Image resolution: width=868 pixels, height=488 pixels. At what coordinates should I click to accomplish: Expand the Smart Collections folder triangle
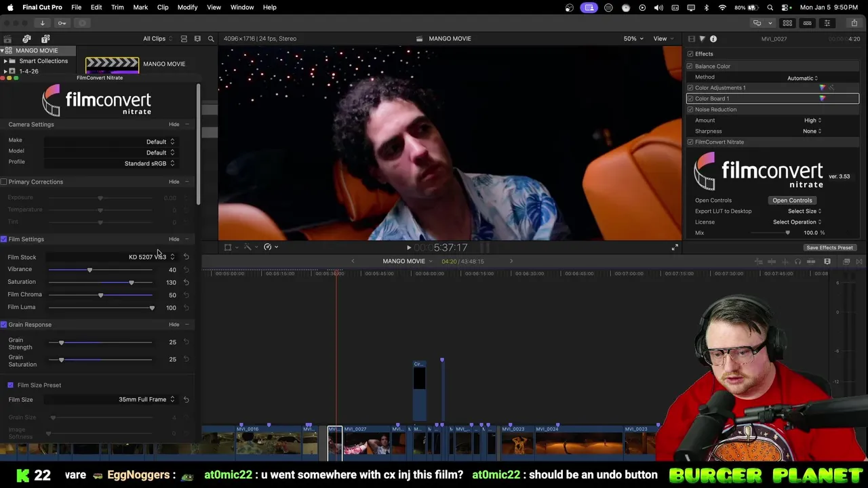tap(5, 61)
